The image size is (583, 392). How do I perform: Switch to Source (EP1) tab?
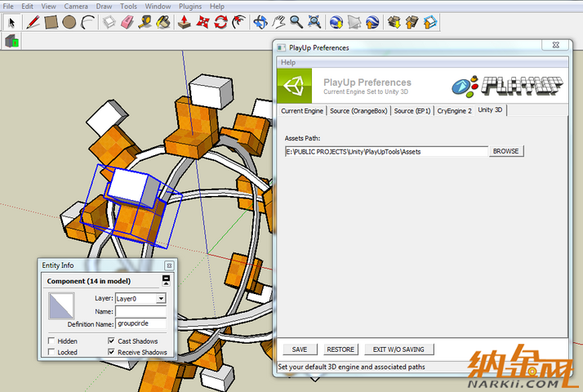pyautogui.click(x=412, y=111)
